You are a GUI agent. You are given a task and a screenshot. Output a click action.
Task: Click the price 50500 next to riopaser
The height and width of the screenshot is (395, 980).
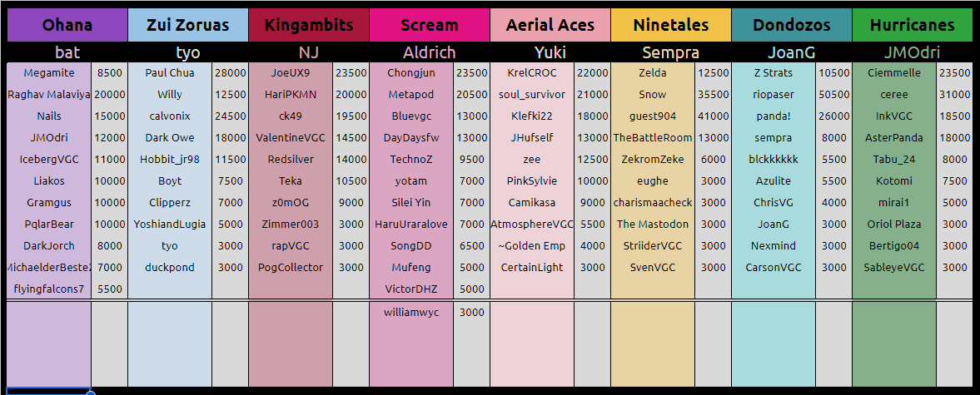click(833, 95)
